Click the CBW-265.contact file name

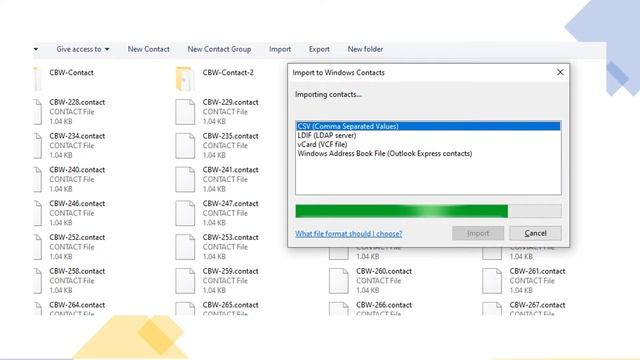click(x=231, y=305)
